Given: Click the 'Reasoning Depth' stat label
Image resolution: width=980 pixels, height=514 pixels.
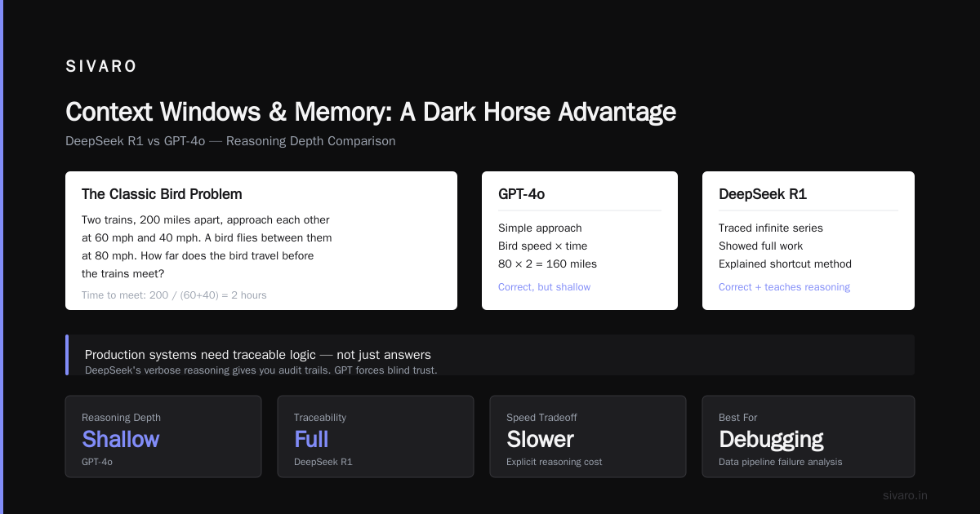Looking at the screenshot, I should (x=121, y=418).
